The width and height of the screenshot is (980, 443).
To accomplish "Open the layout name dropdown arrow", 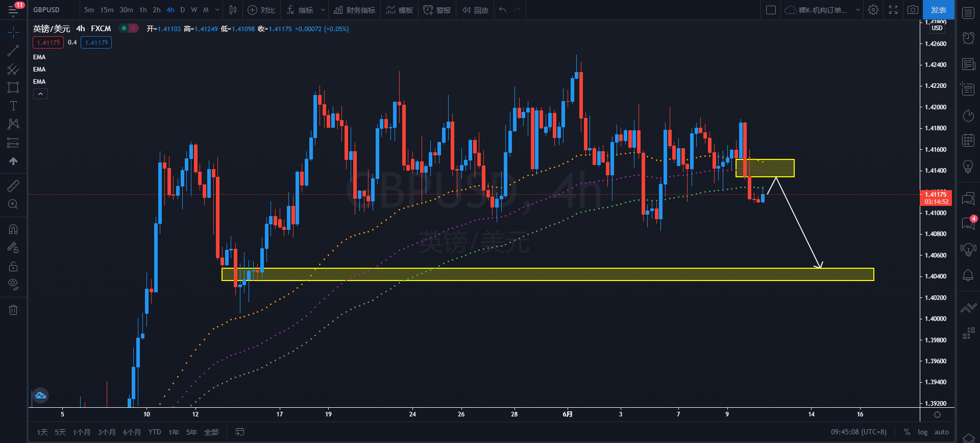I will coord(858,10).
